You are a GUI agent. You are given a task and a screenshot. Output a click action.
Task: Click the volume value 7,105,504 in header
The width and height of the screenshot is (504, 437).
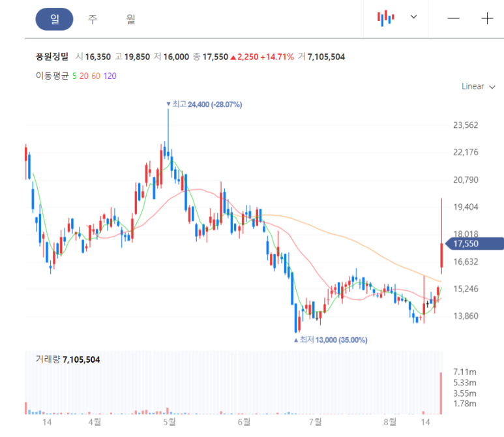coord(326,57)
